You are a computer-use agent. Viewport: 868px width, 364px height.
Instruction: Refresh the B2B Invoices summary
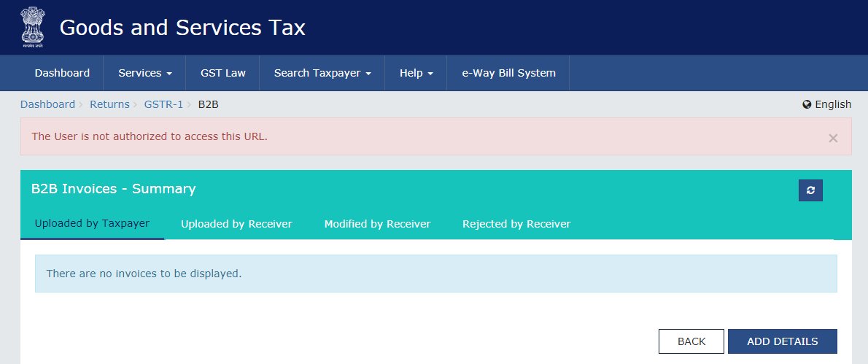pyautogui.click(x=810, y=190)
